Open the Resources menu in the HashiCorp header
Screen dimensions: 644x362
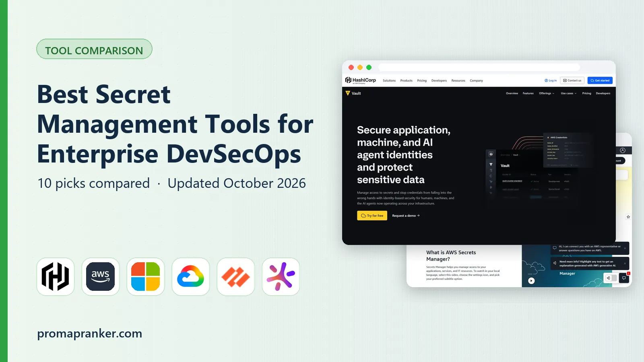(x=458, y=80)
